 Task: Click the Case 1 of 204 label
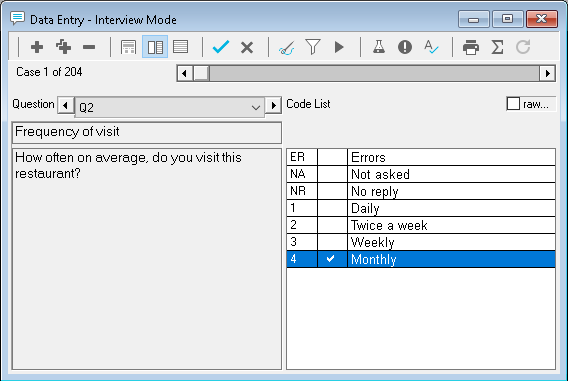49,72
